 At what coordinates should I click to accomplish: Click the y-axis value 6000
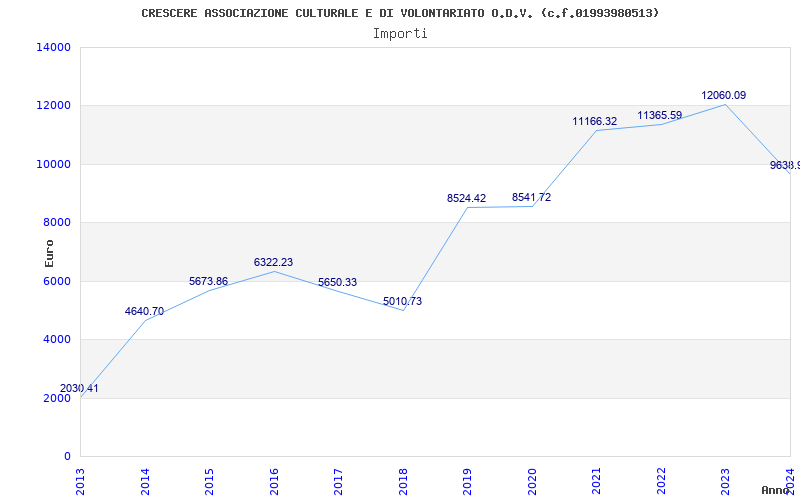pyautogui.click(x=57, y=281)
